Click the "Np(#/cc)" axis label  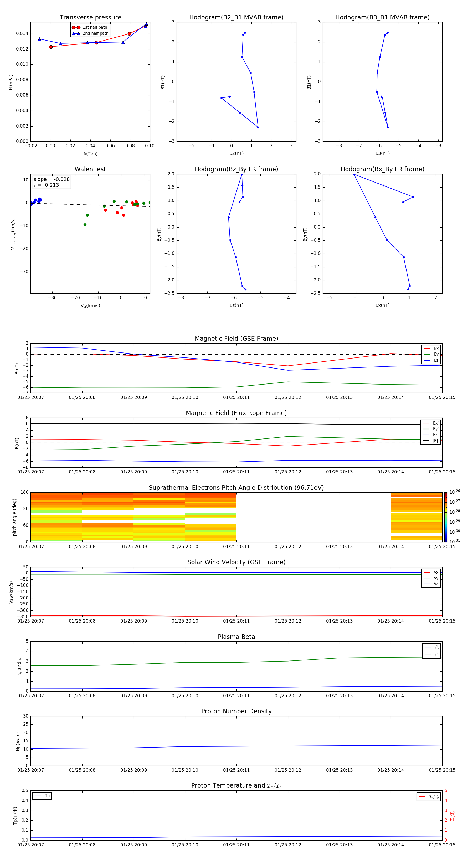(18, 741)
